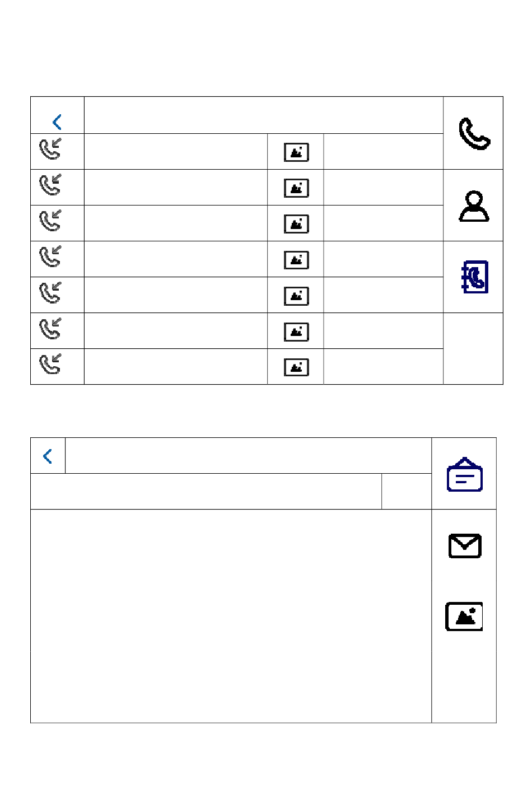View snapshot image of third call entry
The image size is (532, 789).
tap(296, 224)
